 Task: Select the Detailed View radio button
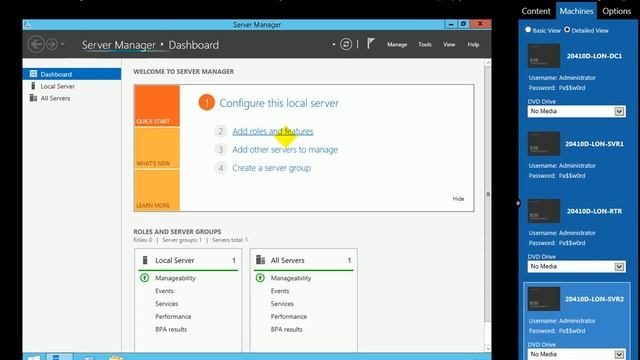tap(567, 30)
